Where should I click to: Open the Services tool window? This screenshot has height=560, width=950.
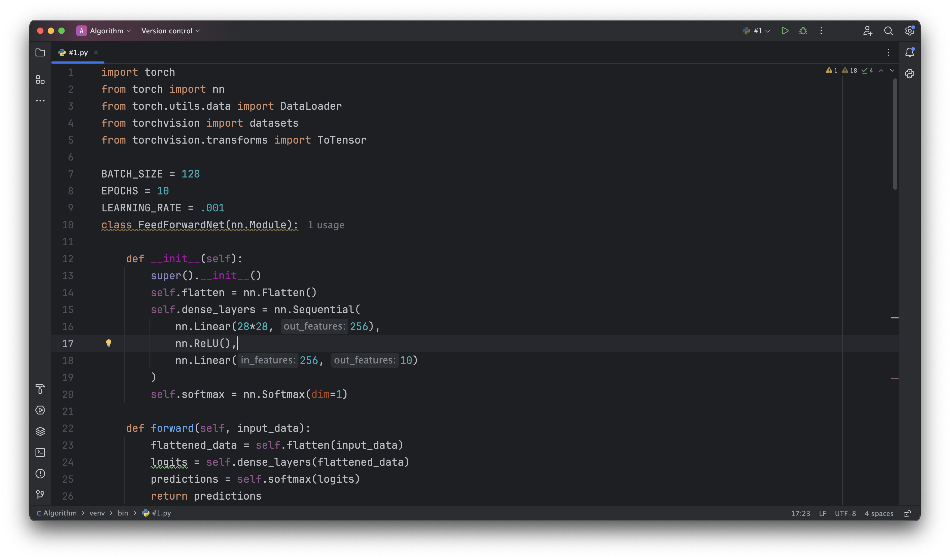pyautogui.click(x=40, y=410)
